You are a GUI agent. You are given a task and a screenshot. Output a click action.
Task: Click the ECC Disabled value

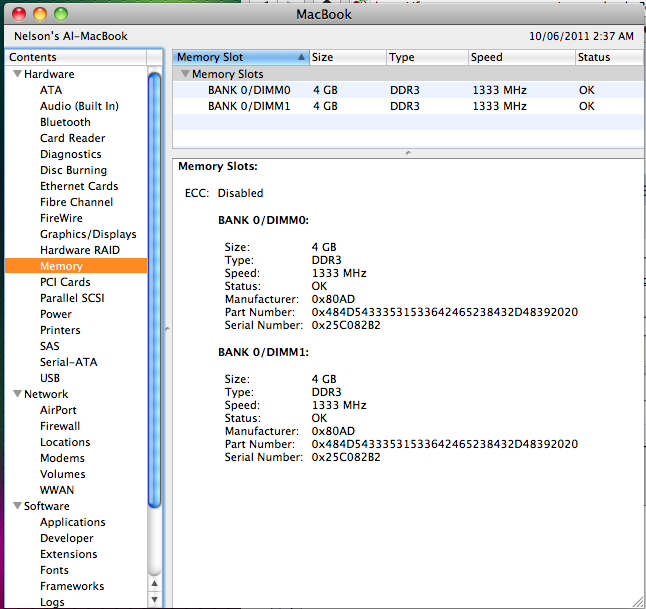[240, 193]
